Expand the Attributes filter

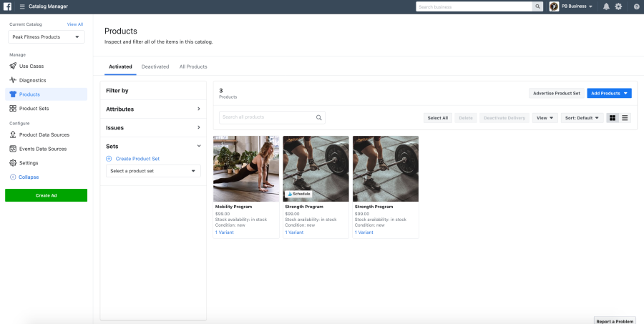coord(153,109)
